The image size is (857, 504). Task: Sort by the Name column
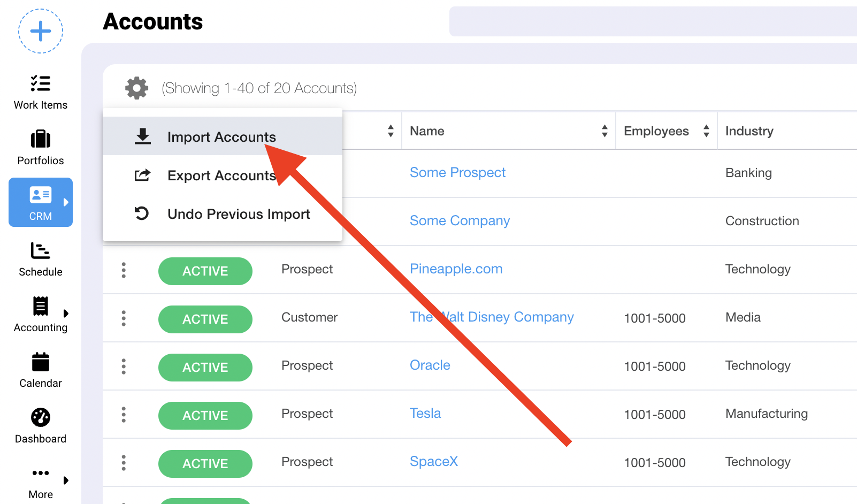(x=605, y=131)
